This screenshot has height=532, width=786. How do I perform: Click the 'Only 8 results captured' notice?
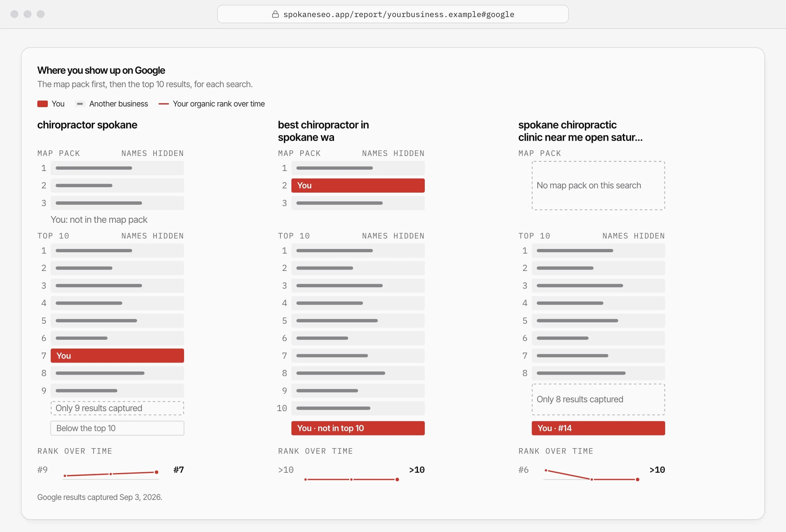pyautogui.click(x=598, y=399)
